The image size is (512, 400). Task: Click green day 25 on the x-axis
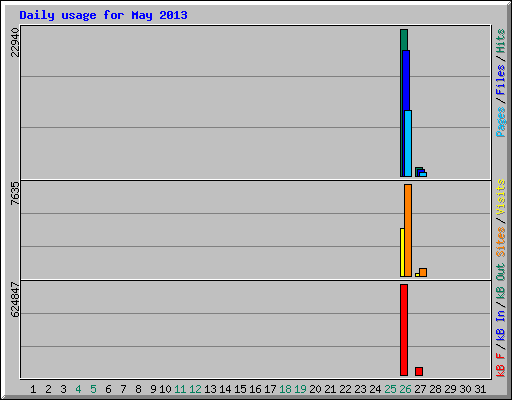coord(390,389)
